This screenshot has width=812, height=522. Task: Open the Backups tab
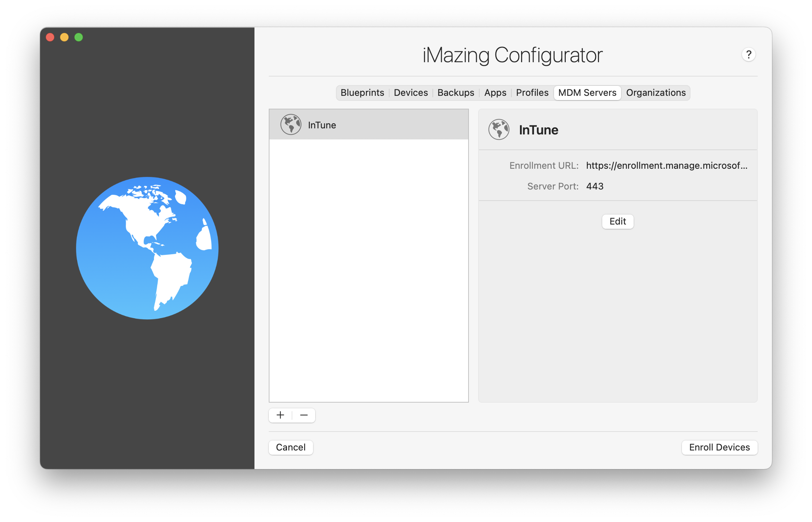(456, 93)
